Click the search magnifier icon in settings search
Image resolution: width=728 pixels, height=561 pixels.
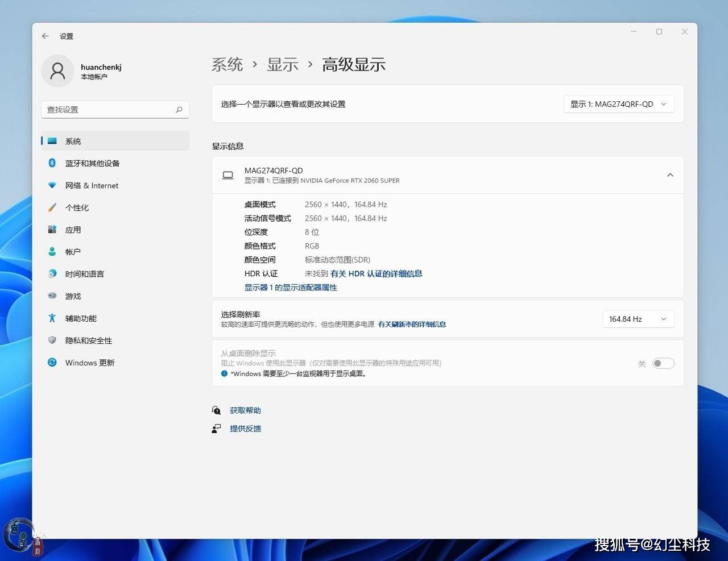coord(179,110)
